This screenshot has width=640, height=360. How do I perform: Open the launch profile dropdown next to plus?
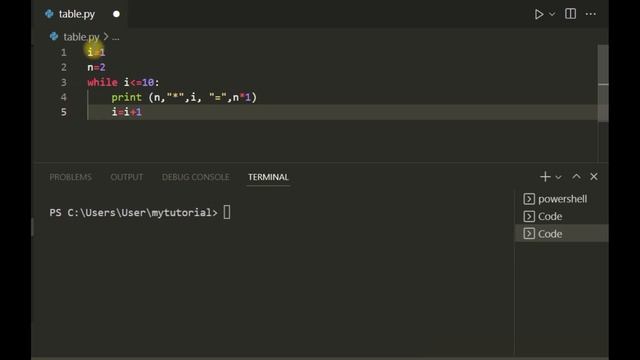[x=558, y=177]
